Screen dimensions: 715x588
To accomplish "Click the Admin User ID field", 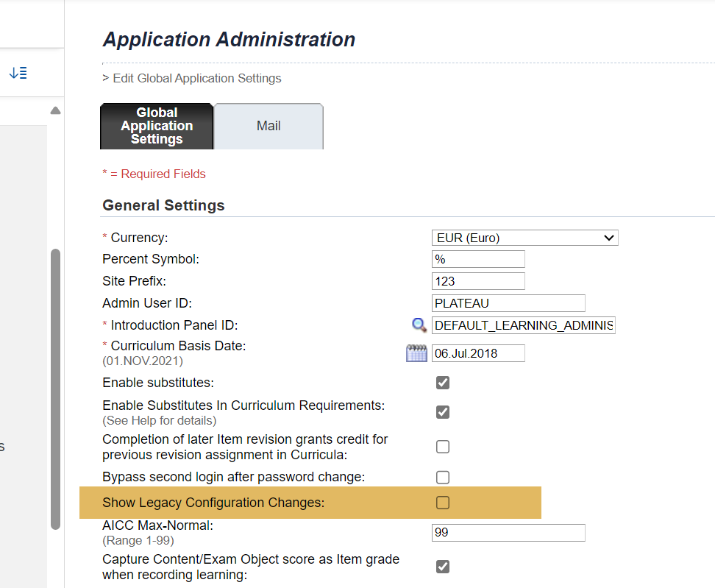I will click(508, 303).
